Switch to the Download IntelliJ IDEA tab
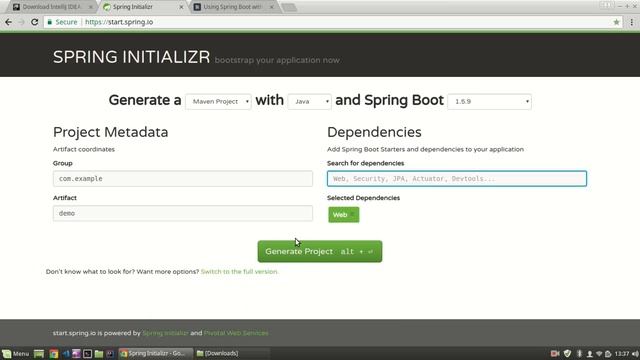This screenshot has width=640, height=360. pyautogui.click(x=52, y=7)
